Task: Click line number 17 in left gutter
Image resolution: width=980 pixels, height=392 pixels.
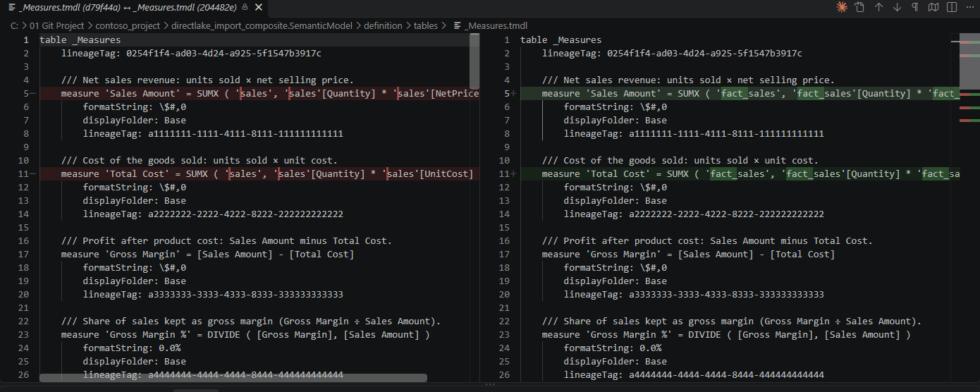Action: 23,255
